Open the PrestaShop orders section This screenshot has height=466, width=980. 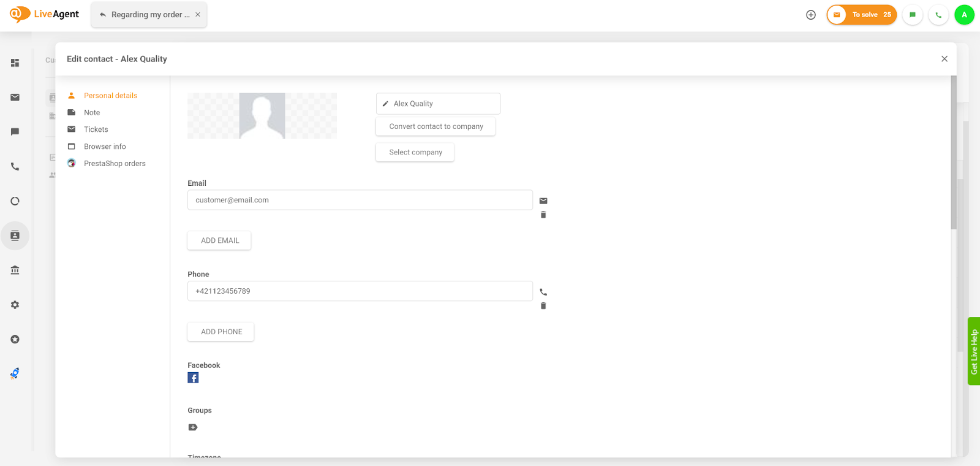click(115, 164)
